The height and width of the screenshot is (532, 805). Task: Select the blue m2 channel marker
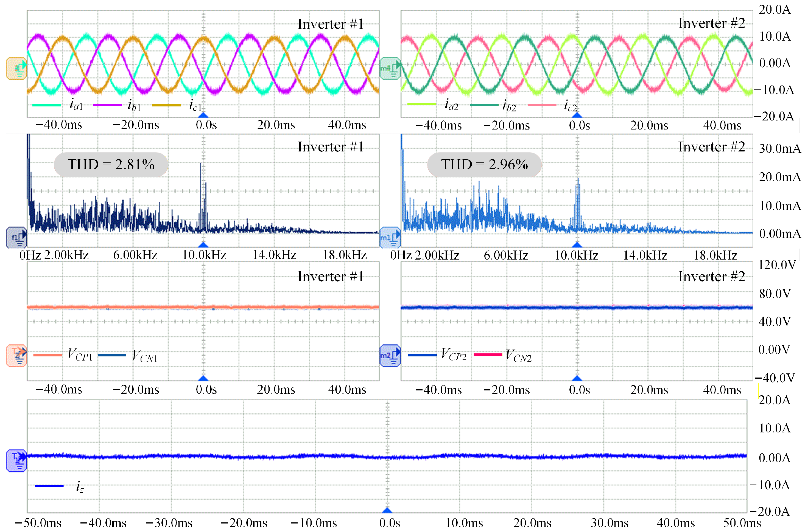(390, 356)
